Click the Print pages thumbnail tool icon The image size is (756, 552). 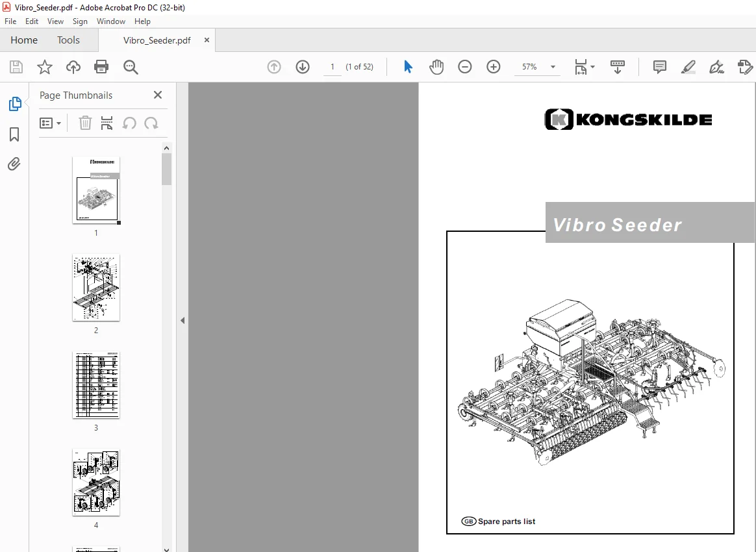point(107,123)
